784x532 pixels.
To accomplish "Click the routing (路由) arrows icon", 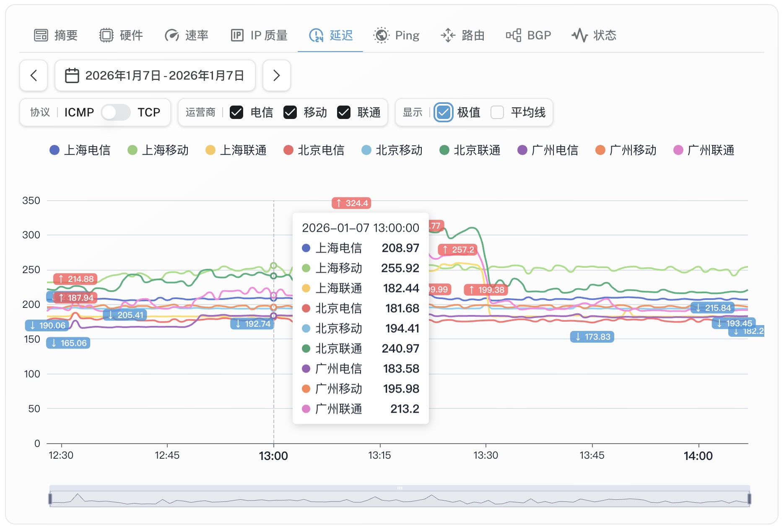I will click(448, 35).
